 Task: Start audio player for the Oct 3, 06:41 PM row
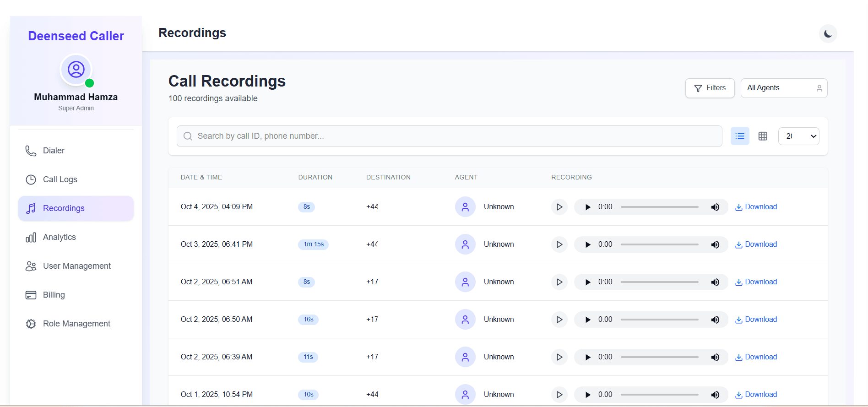pyautogui.click(x=588, y=244)
